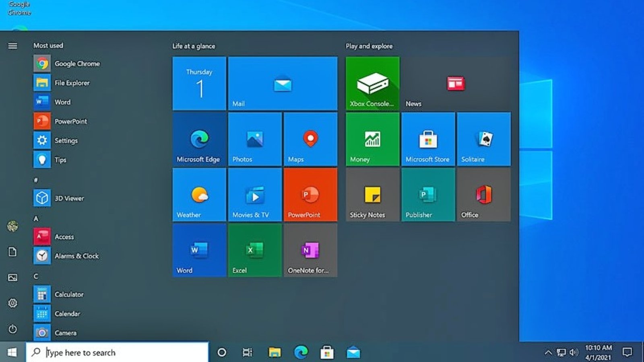Screen dimensions: 644x362
Task: Open the Sticky Notes tile
Action: tap(372, 194)
